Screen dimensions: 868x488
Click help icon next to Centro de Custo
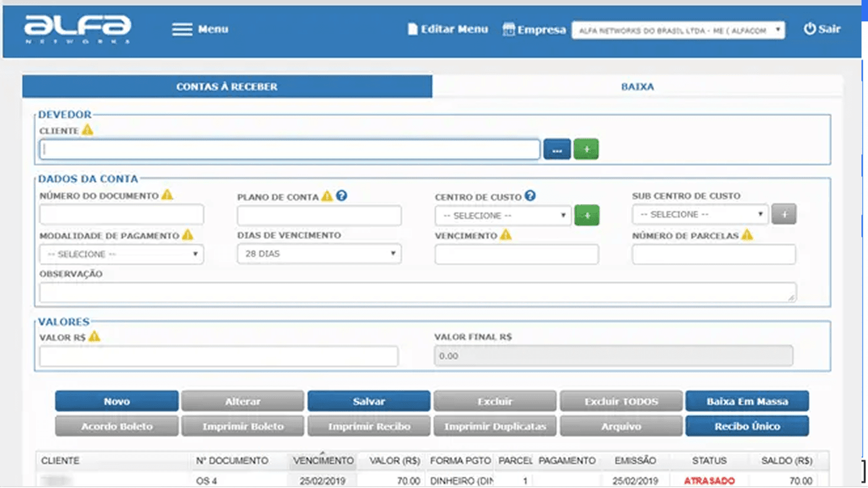pyautogui.click(x=530, y=195)
